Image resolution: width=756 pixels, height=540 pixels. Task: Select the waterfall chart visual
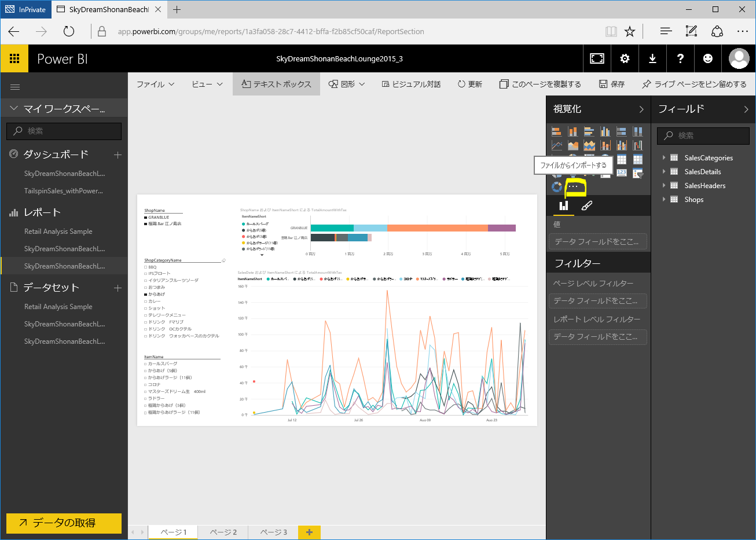[638, 145]
